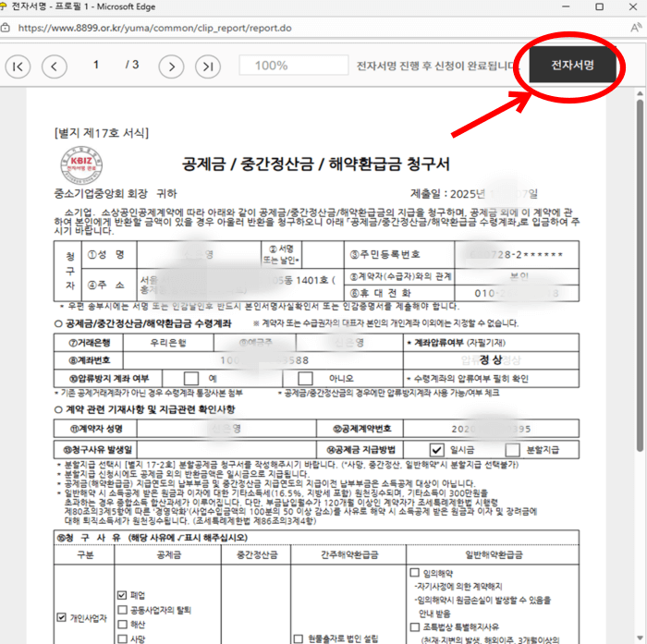Click the KBIZ 전자서명 seal logo
The height and width of the screenshot is (644, 647).
tap(81, 165)
